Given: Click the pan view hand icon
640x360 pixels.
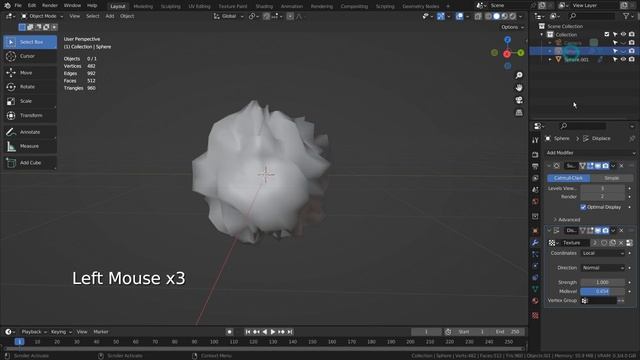Looking at the screenshot, I should 519,88.
